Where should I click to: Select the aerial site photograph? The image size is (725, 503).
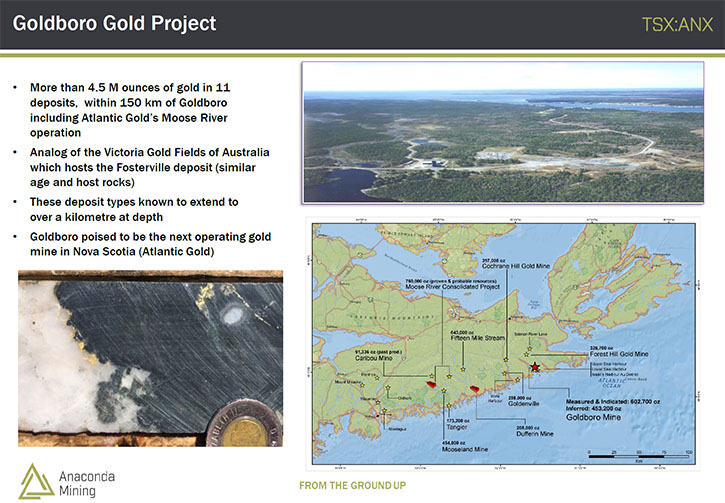[x=503, y=133]
